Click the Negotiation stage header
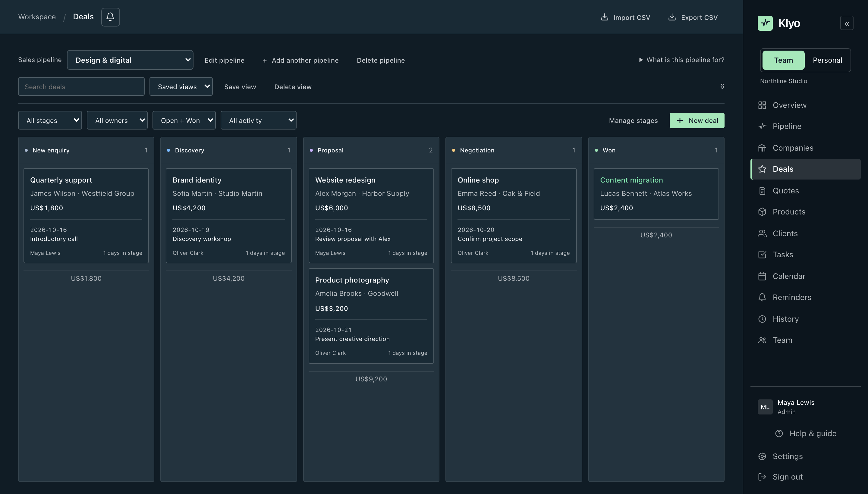This screenshot has height=494, width=868. point(514,150)
